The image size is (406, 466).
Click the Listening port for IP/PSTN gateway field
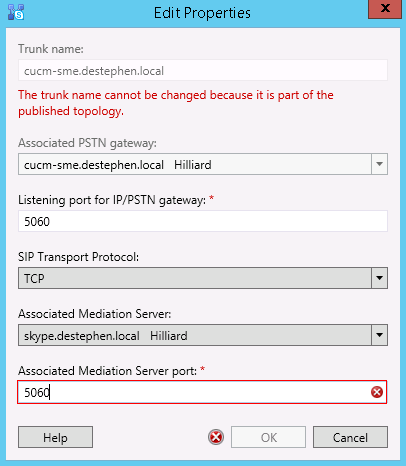coord(203,221)
